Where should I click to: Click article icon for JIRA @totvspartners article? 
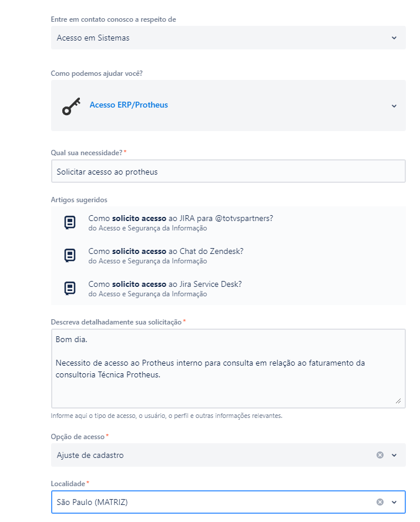coord(70,223)
